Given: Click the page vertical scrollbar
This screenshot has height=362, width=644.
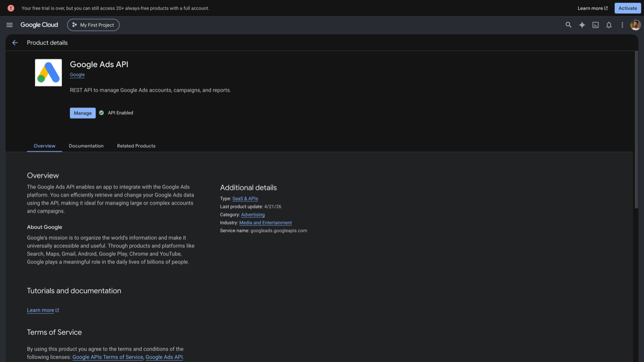Looking at the screenshot, I should point(637,130).
